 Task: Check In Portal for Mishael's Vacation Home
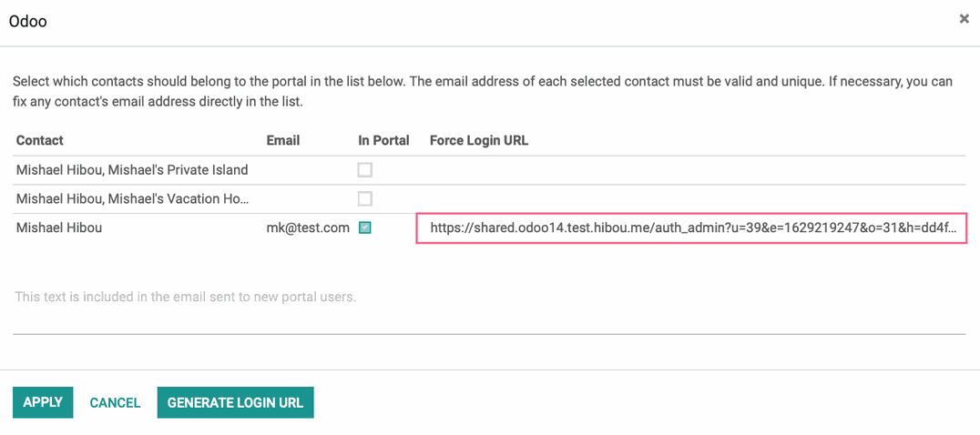click(x=364, y=199)
